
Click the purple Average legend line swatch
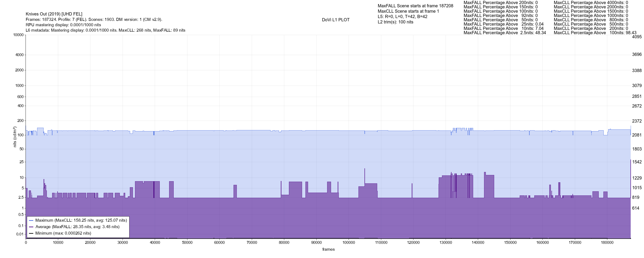pos(31,227)
